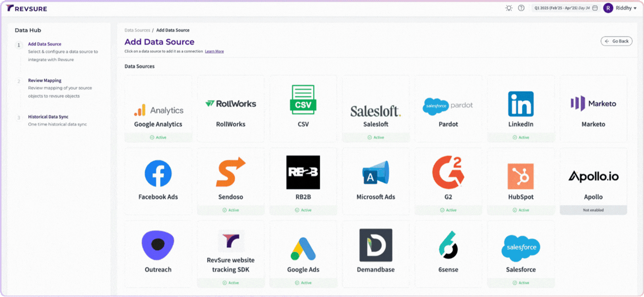Click Active status under RevSure tracking SDK
Viewport: 644px width, 297px height.
(x=231, y=283)
